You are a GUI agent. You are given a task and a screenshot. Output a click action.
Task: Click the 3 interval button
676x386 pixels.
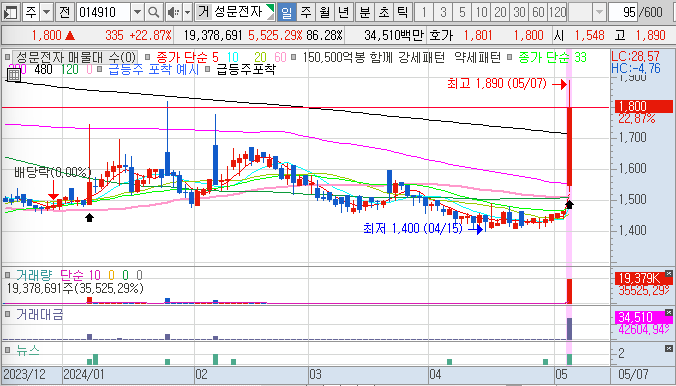tap(443, 12)
